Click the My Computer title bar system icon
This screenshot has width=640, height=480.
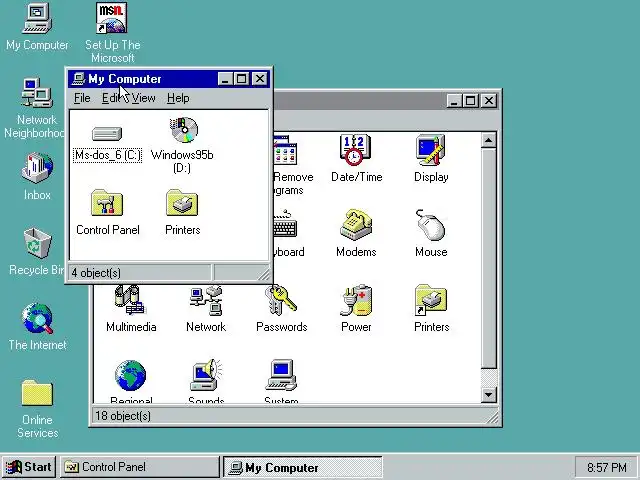tap(78, 78)
